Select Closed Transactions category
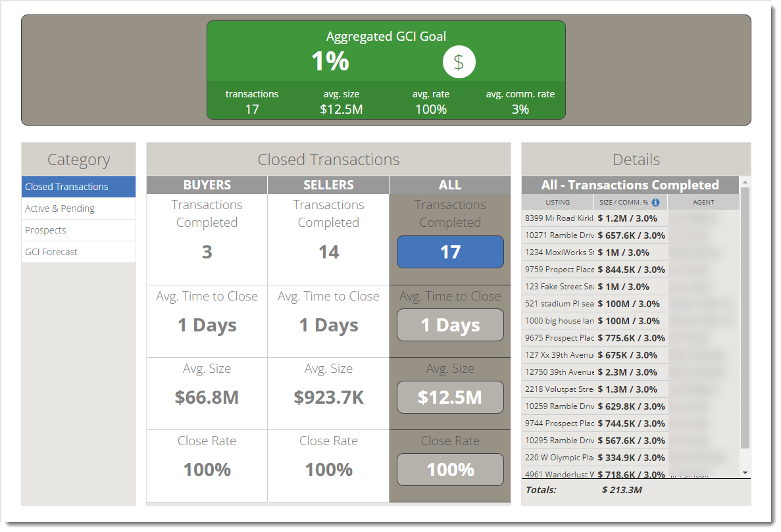The width and height of the screenshot is (781, 532). (78, 187)
